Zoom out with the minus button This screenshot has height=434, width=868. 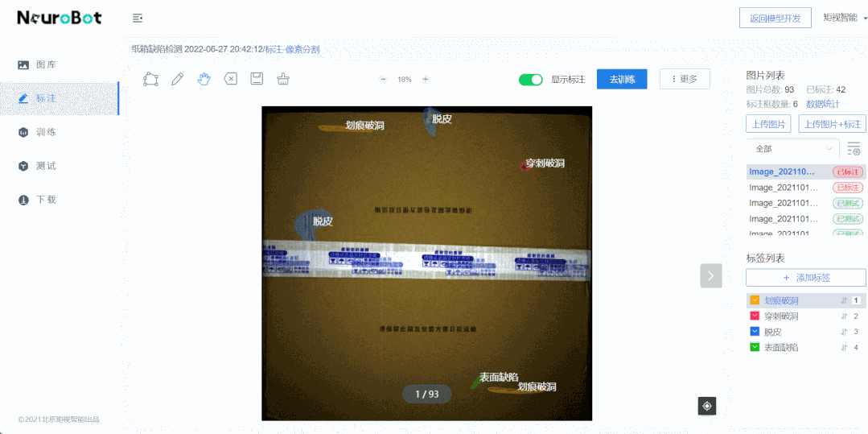[x=383, y=80]
